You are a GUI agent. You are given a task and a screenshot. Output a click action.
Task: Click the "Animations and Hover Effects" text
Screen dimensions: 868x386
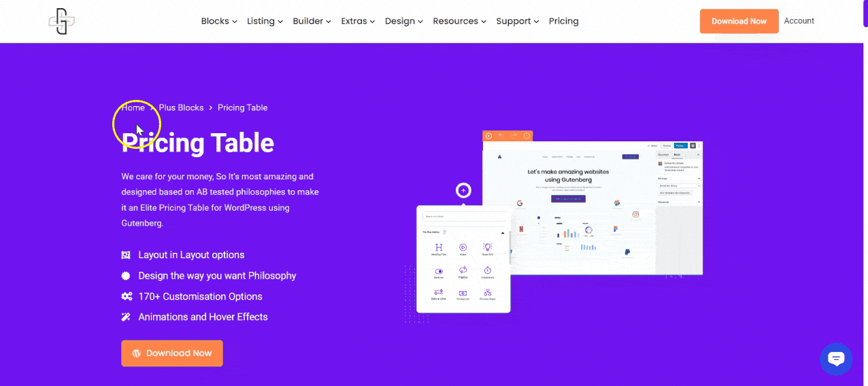[x=203, y=317]
